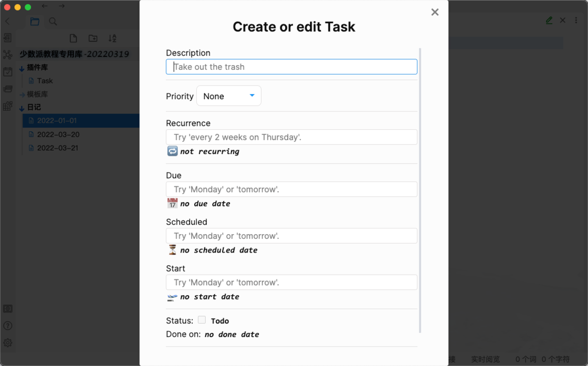Screen dimensions: 588x366
Task: Click the new folder icon
Action: (93, 38)
